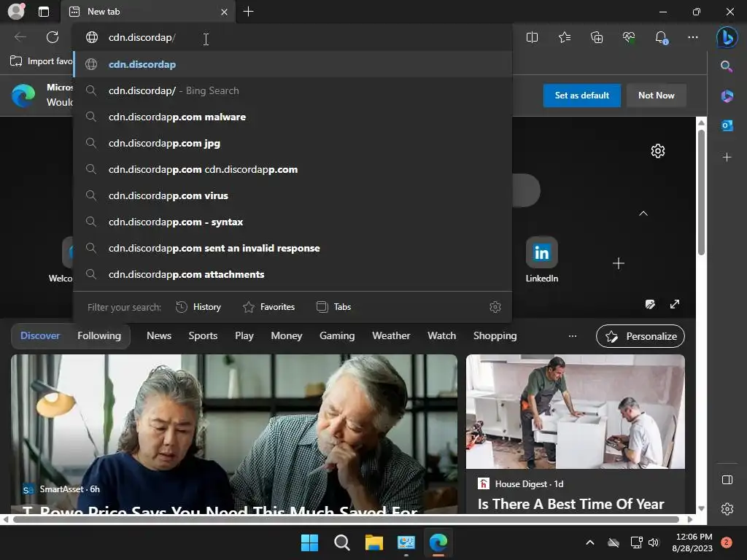Filter search by Favorites
This screenshot has width=747, height=560.
[268, 307]
